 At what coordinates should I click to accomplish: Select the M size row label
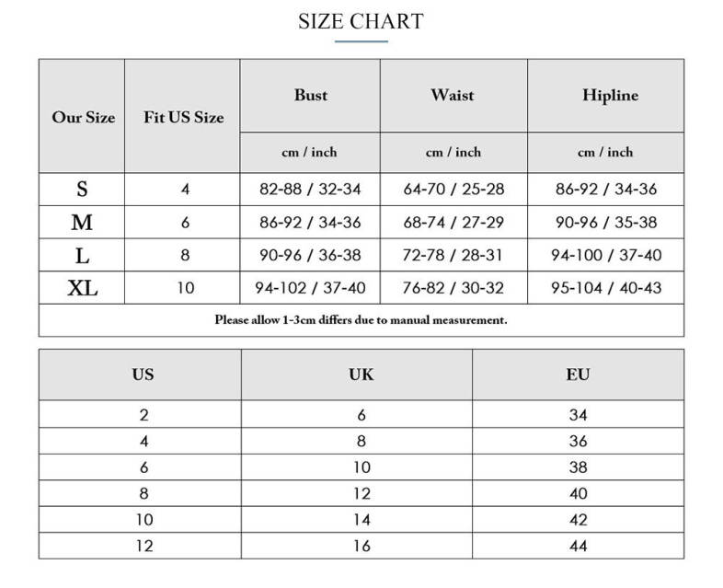(82, 223)
